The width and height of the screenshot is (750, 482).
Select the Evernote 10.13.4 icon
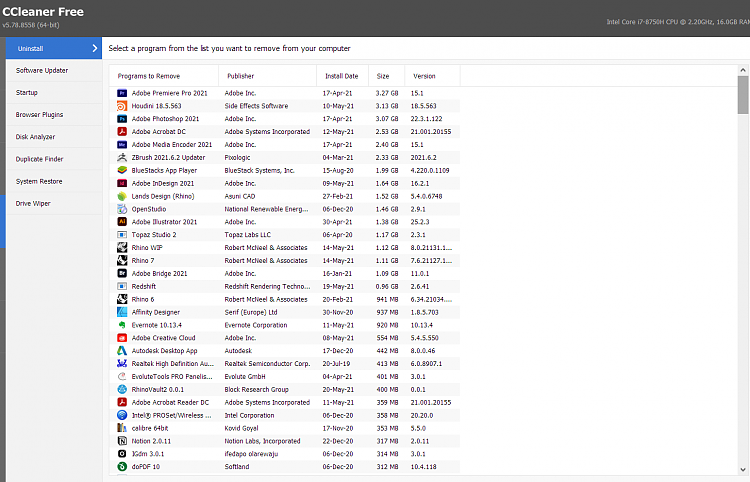[122, 325]
